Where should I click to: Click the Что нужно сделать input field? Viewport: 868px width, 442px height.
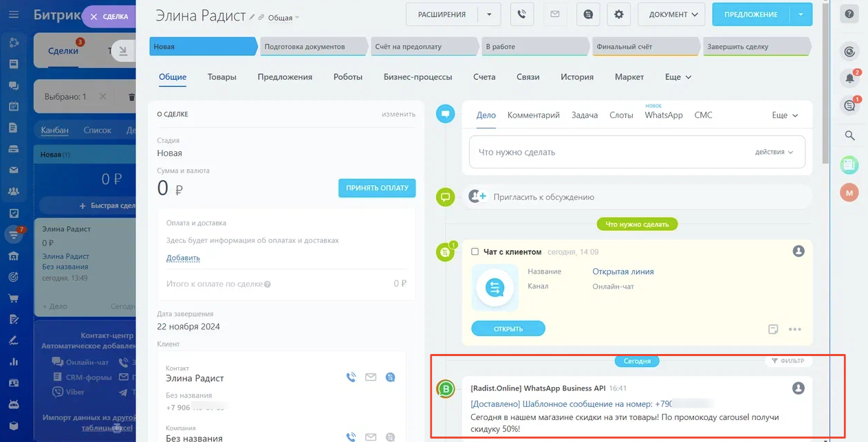pyautogui.click(x=605, y=152)
